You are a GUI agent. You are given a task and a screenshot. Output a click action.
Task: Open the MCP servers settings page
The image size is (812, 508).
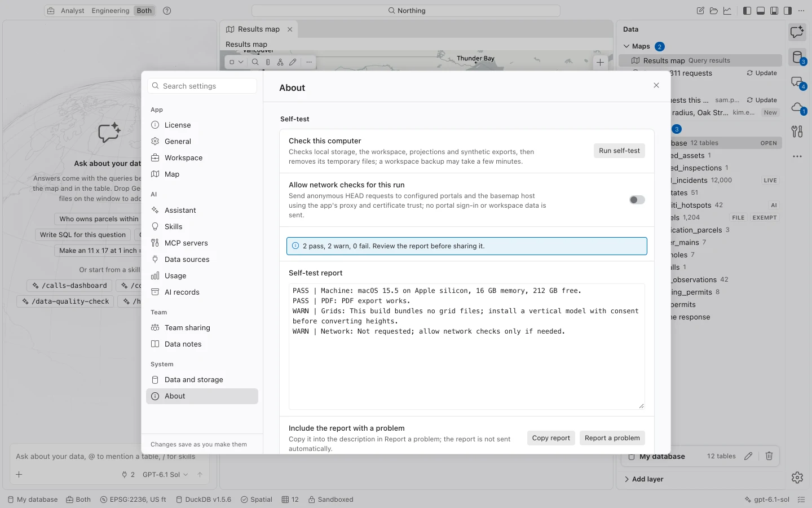coord(202,243)
